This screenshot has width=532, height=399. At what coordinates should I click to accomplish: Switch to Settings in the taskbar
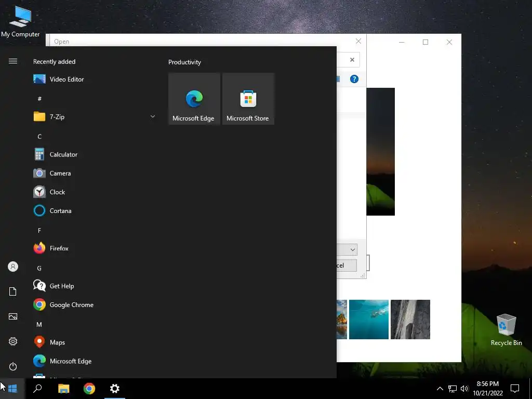tap(115, 389)
